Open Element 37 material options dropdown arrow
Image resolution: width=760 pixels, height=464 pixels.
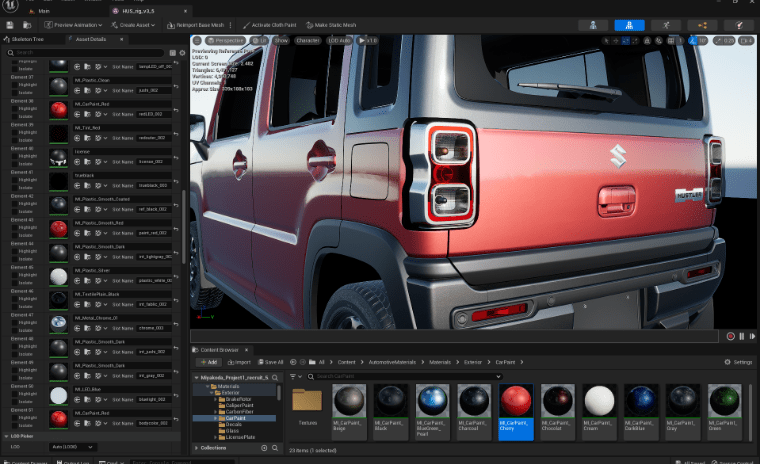[x=105, y=91]
